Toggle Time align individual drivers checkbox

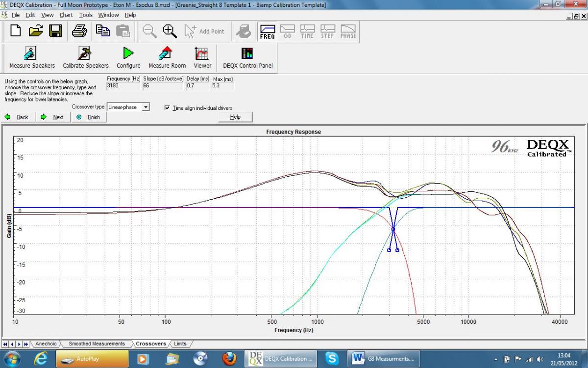pos(168,107)
